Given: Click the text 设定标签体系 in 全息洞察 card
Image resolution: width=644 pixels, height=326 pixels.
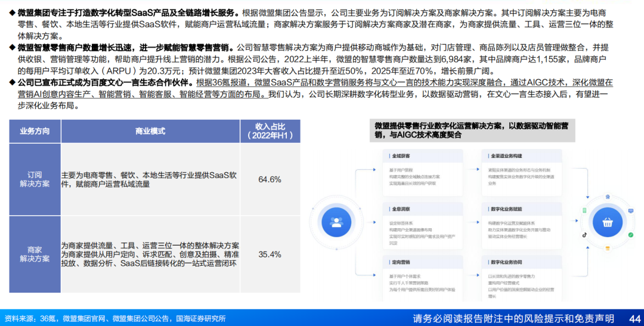Looking at the screenshot, I should point(401,223).
